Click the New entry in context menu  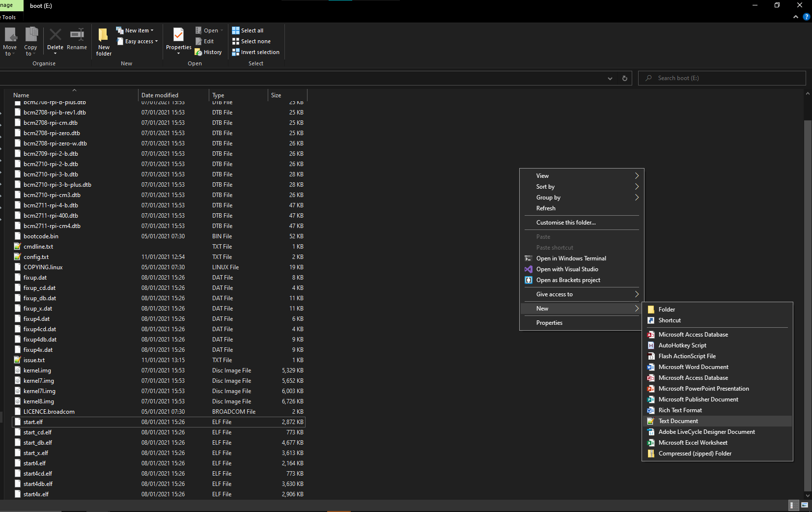point(581,309)
